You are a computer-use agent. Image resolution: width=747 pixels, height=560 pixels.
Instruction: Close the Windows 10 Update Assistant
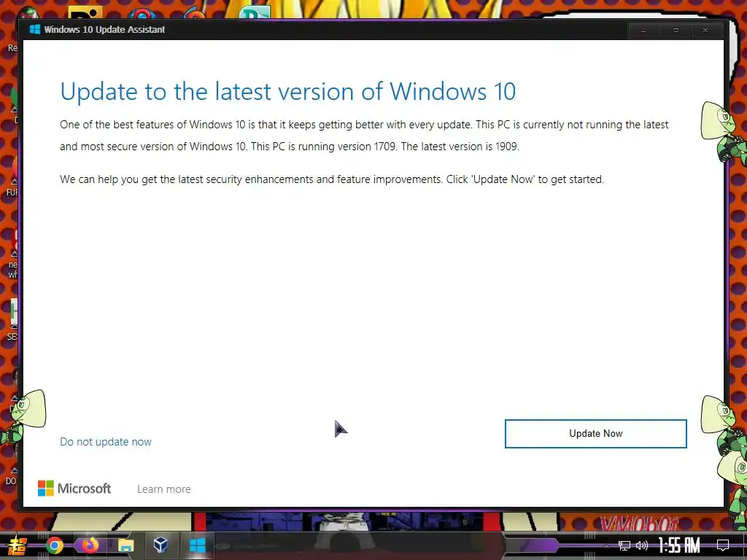(705, 31)
